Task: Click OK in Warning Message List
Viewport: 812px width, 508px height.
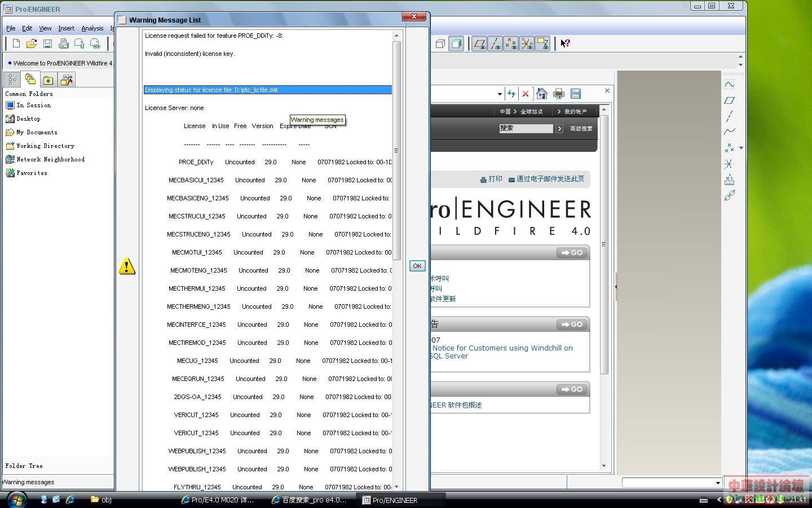Action: point(417,266)
